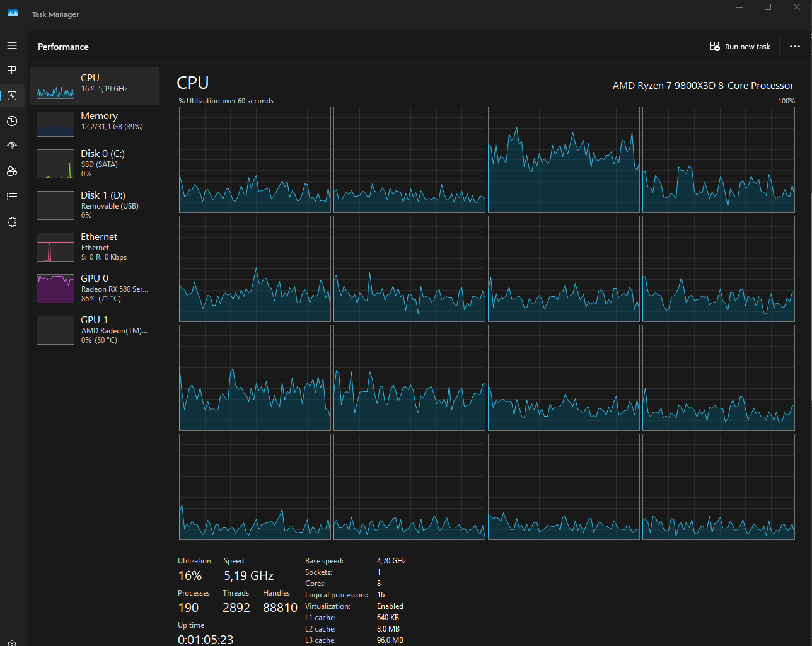Maximize the Task Manager window
Screen dimensions: 812x646
coord(768,8)
